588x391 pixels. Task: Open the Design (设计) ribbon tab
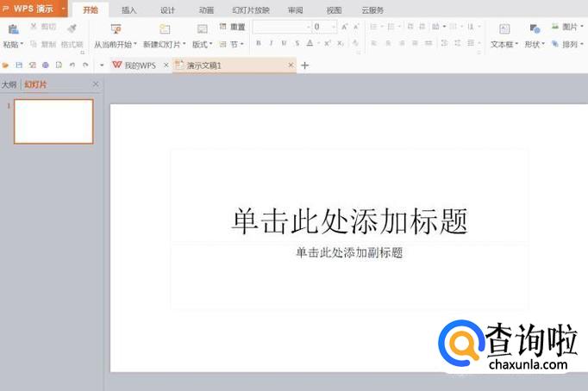pos(168,10)
